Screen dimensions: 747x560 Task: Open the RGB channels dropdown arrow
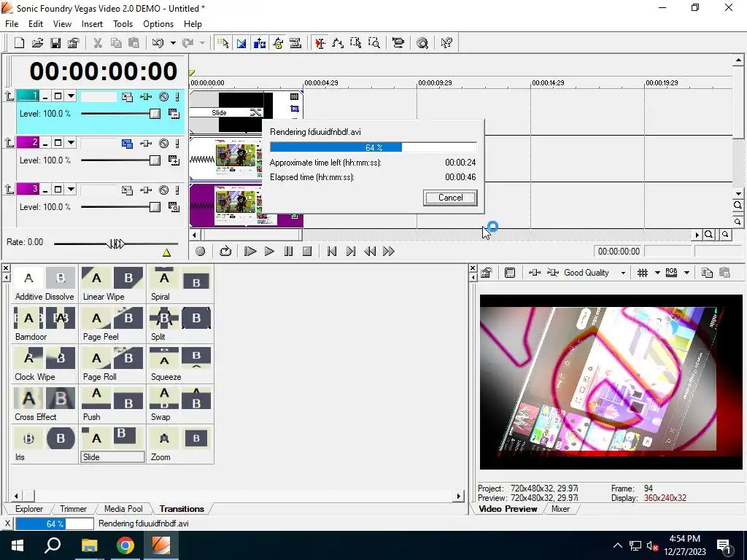pos(686,273)
